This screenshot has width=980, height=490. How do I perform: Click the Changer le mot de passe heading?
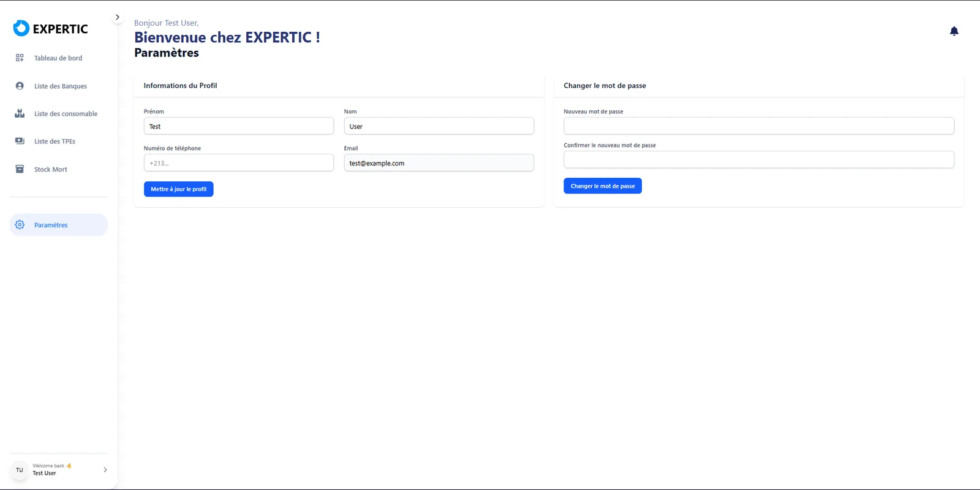(x=605, y=86)
